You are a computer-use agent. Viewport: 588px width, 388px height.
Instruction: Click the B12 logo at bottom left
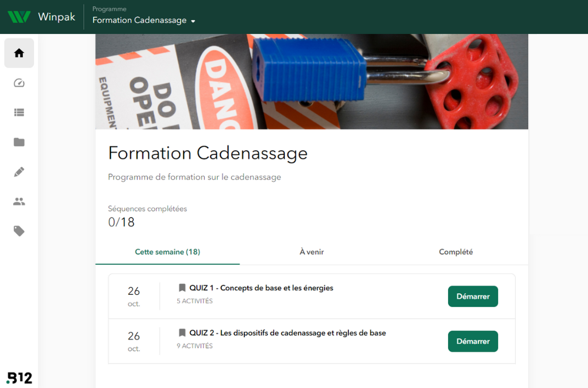tap(19, 377)
